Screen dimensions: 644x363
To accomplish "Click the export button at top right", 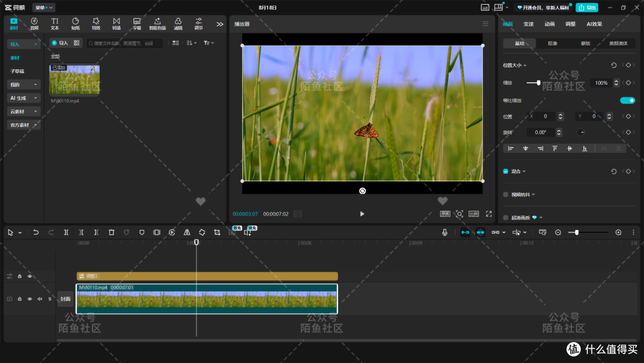I will click(587, 7).
